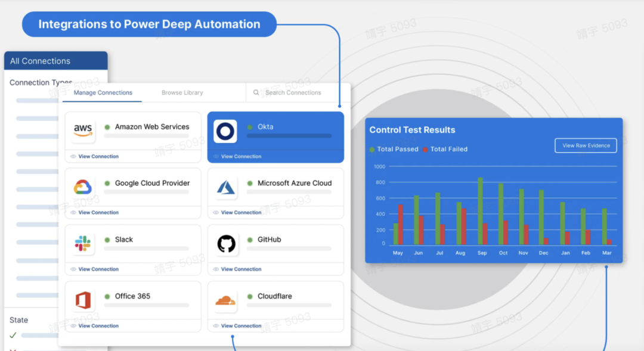Toggle the green status dot beside Slack

pyautogui.click(x=107, y=240)
